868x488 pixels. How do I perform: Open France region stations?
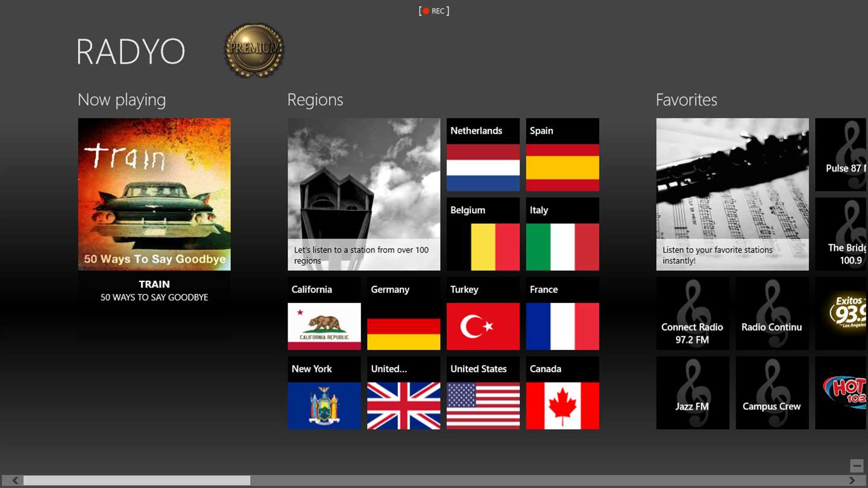coord(562,313)
